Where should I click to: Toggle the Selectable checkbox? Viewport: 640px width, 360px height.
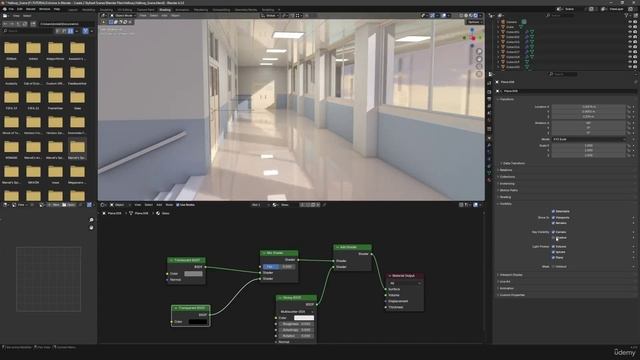click(553, 211)
